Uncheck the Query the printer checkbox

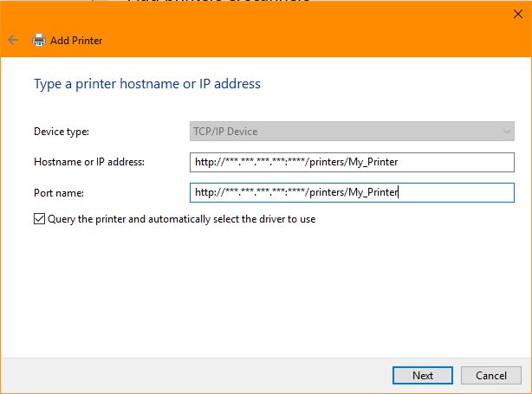pyautogui.click(x=39, y=219)
